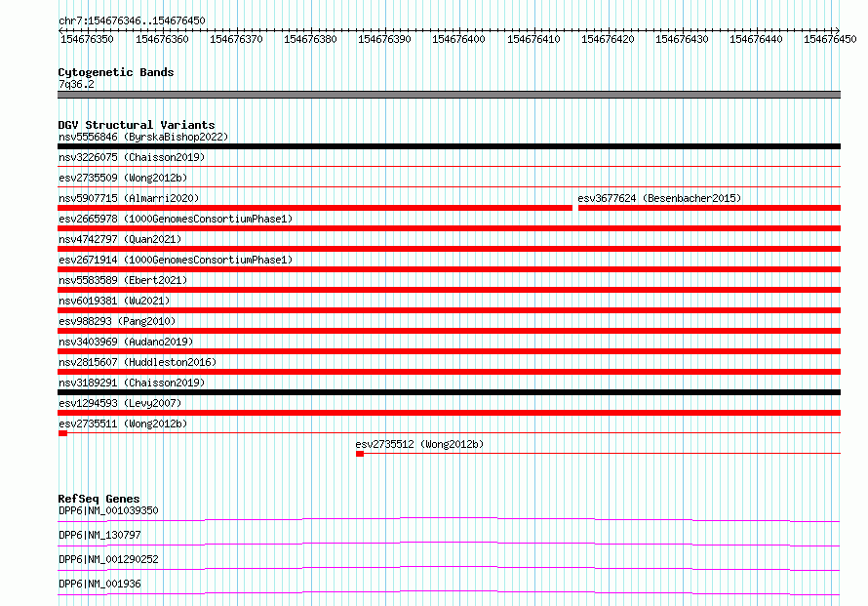Click the magenta line for DPP6|NM_001039350
The height and width of the screenshot is (606, 868).
tap(449, 519)
